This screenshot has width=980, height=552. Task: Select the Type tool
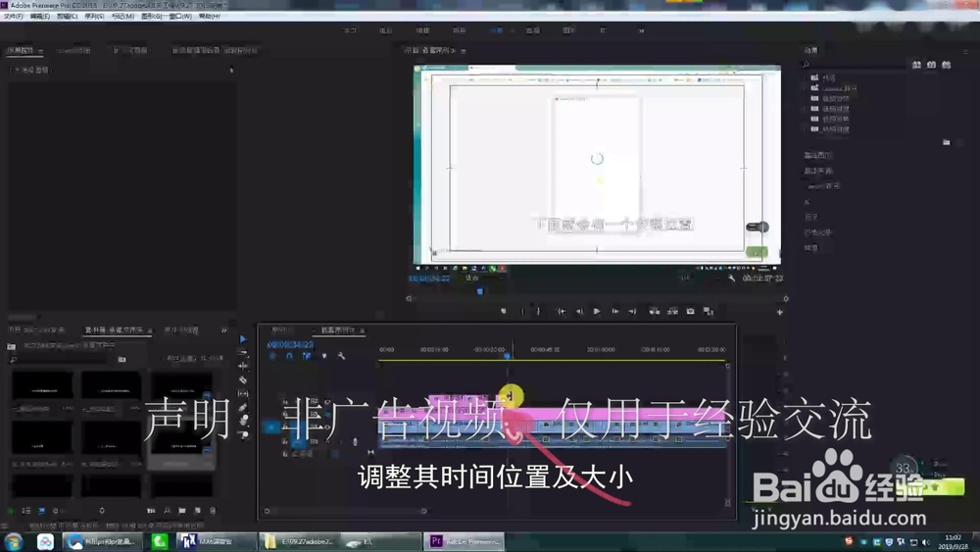[243, 434]
